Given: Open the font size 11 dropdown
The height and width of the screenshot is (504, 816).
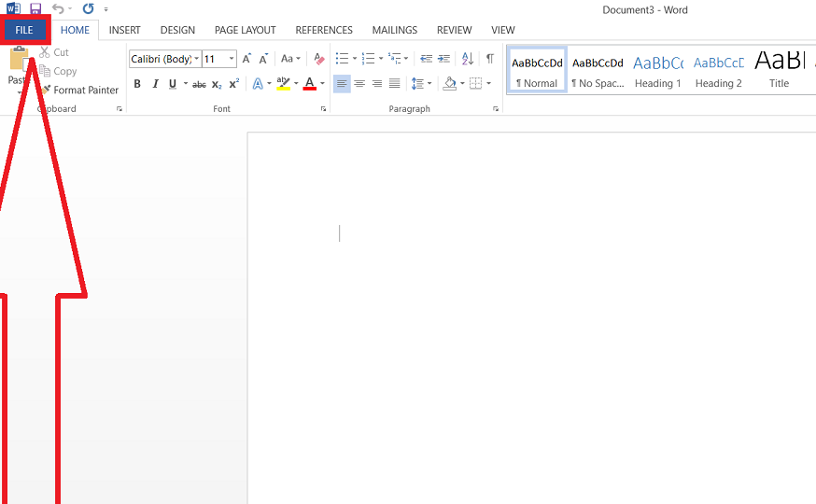Looking at the screenshot, I should (232, 59).
